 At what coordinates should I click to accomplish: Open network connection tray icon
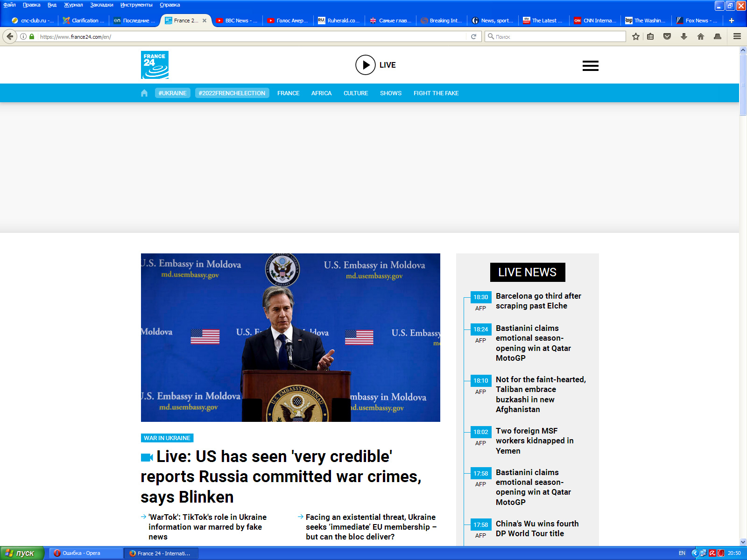click(x=703, y=553)
